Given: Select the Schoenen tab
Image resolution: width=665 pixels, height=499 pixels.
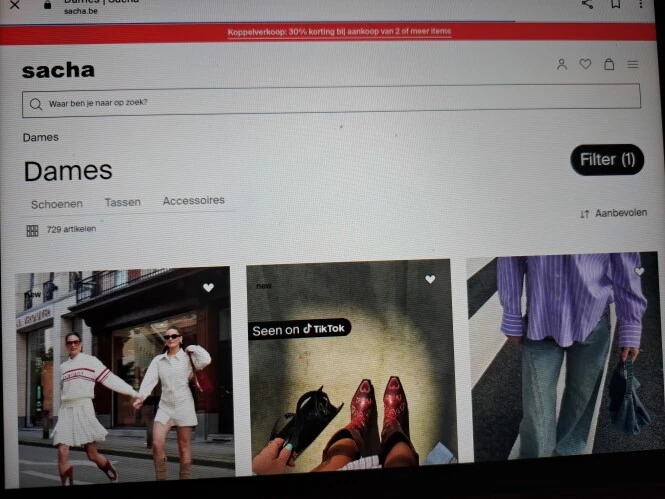Looking at the screenshot, I should click(x=57, y=204).
